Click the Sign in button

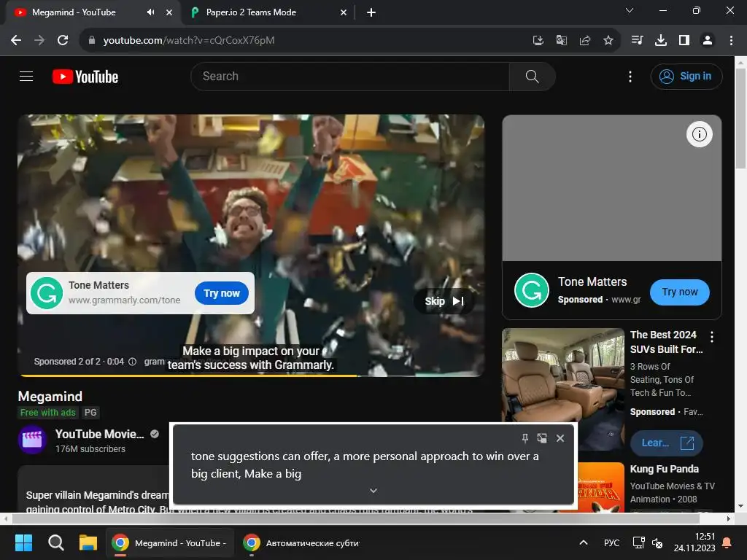pos(686,76)
